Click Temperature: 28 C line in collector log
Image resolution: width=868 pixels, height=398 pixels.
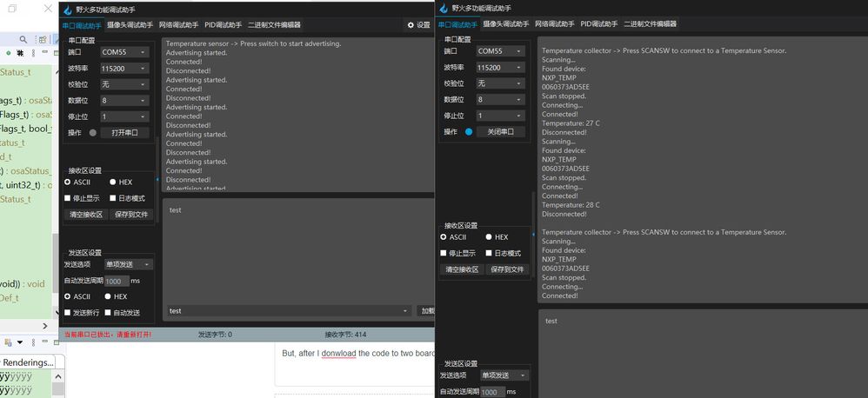(571, 205)
